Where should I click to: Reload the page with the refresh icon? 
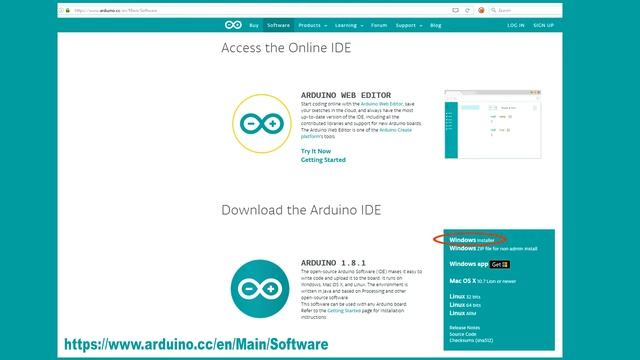click(x=467, y=10)
